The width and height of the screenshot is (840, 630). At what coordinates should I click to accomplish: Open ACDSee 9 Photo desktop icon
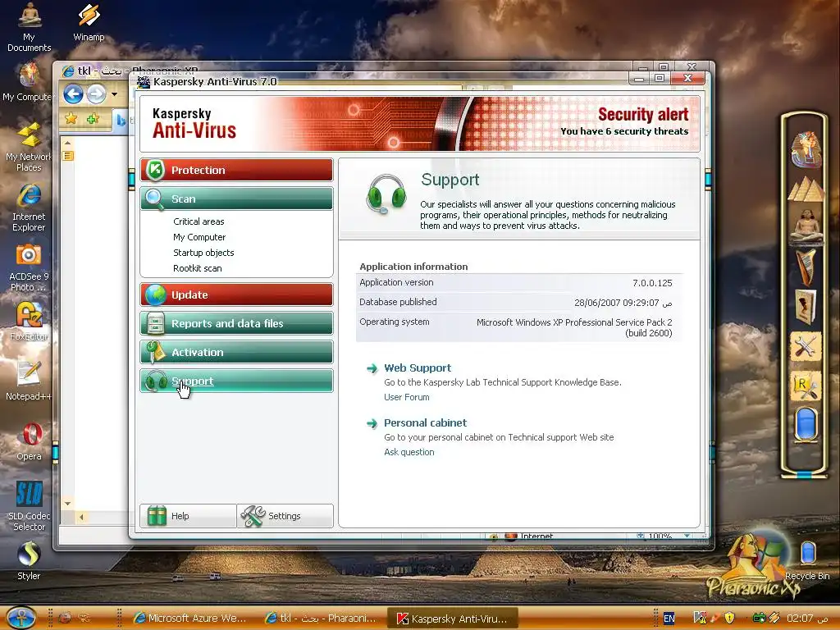(x=29, y=267)
